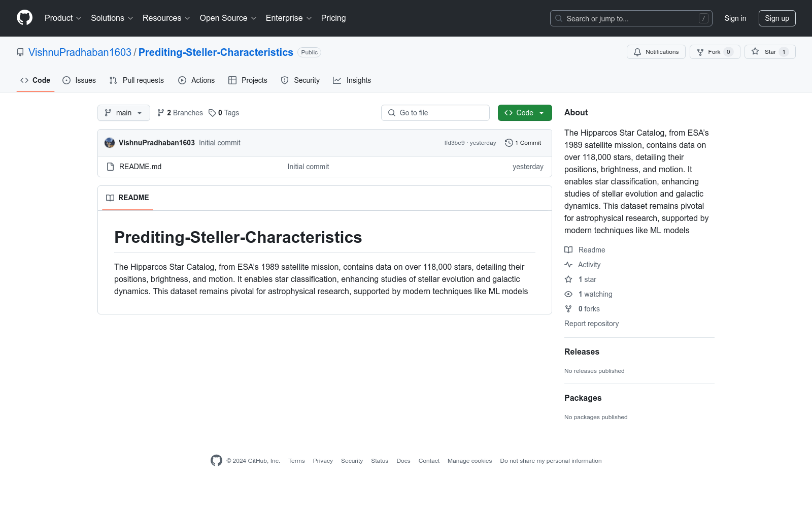Screen dimensions: 812x508
Task: Open the Activity link
Action: (583, 265)
